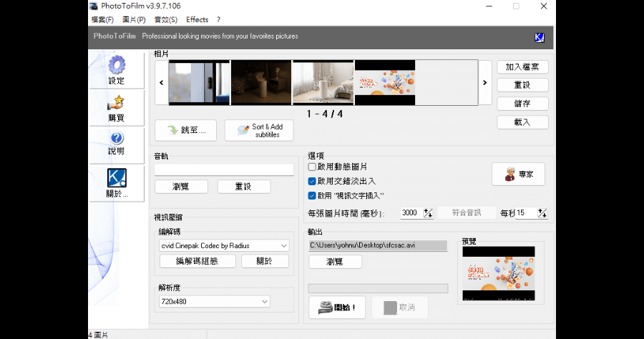Select the dark bedroom thumbnail

pos(261,83)
